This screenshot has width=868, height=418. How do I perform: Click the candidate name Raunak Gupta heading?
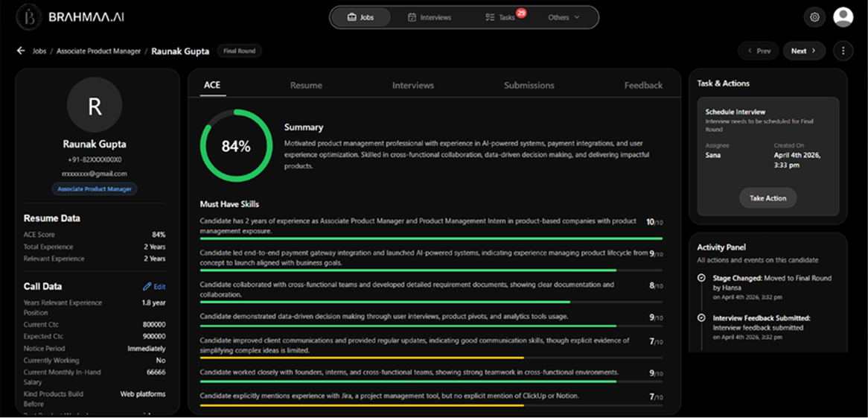(95, 144)
